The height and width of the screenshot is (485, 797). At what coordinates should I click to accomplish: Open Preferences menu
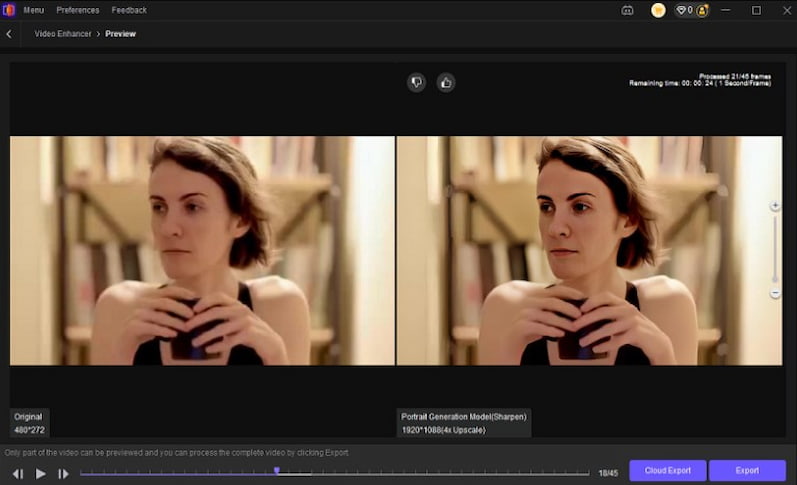(78, 10)
